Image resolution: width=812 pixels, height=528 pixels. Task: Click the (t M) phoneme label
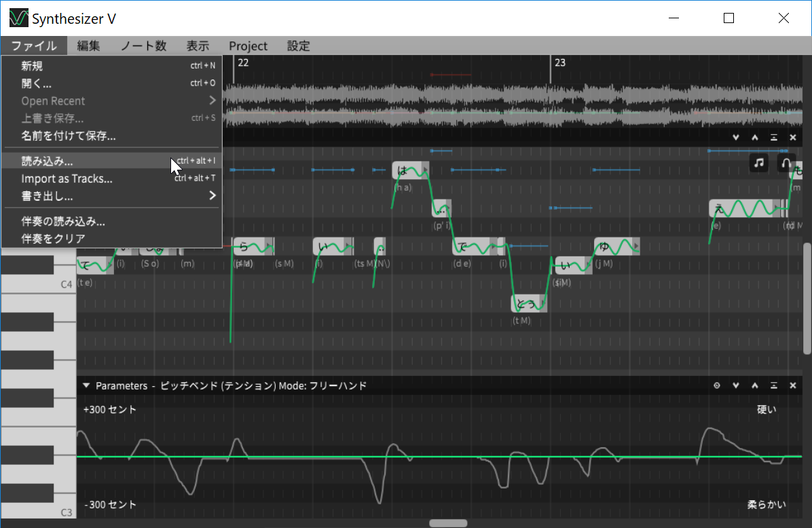tap(521, 320)
